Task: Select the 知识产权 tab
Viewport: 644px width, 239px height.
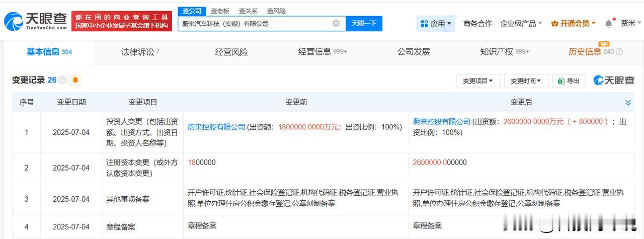Action: pos(505,52)
